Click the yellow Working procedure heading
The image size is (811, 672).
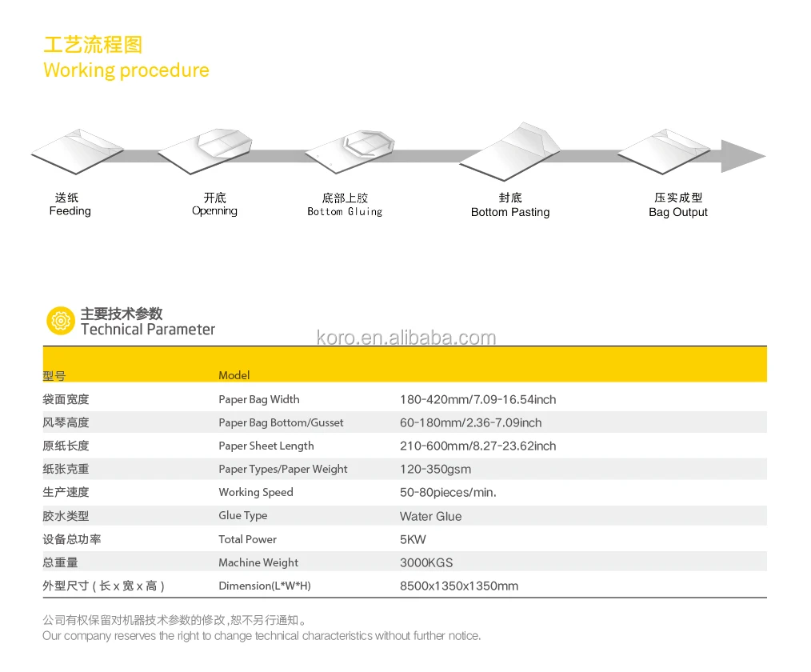click(x=126, y=70)
